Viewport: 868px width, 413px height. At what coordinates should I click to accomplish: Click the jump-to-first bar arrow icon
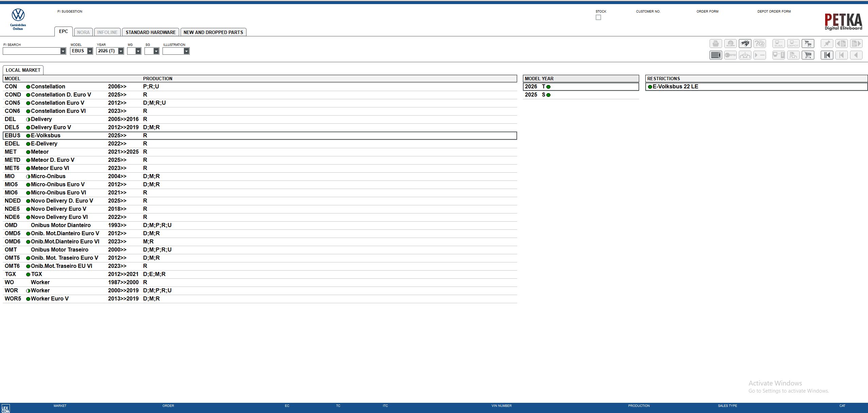[x=827, y=55]
